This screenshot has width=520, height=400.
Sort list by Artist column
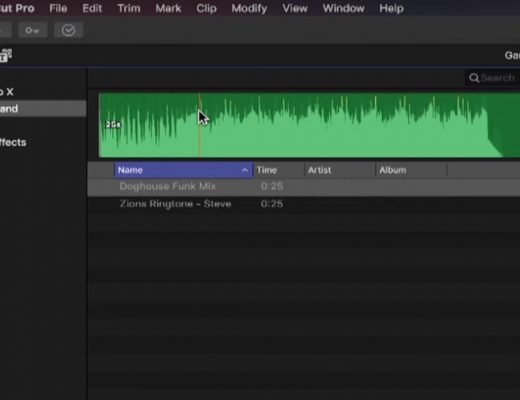click(x=340, y=170)
